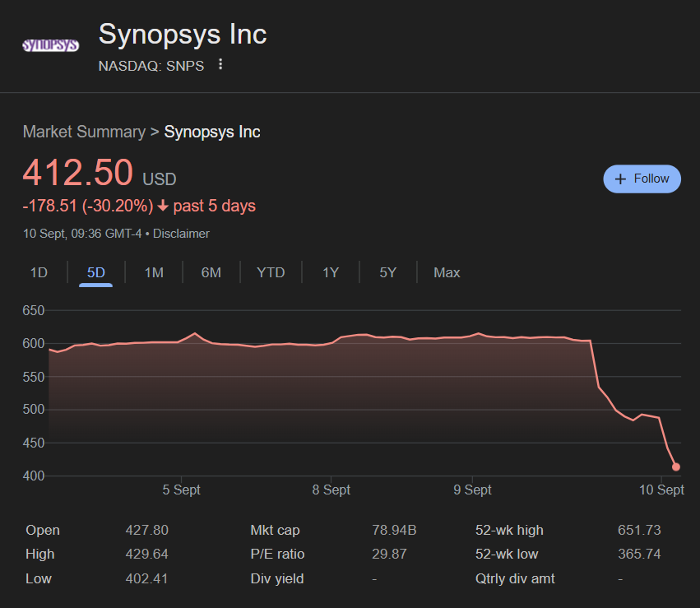Click the 5 Sept axis label
This screenshot has width=700, height=608.
[x=181, y=490]
